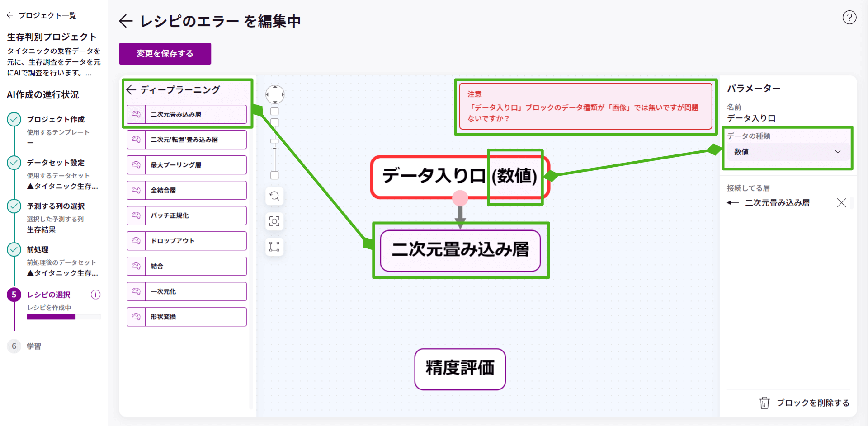Click the focus/center view canvas tool

pos(274,221)
